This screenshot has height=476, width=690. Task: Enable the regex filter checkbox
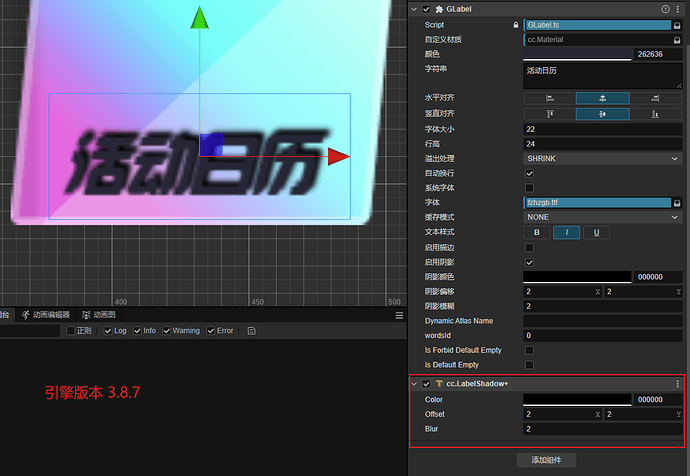tap(70, 331)
